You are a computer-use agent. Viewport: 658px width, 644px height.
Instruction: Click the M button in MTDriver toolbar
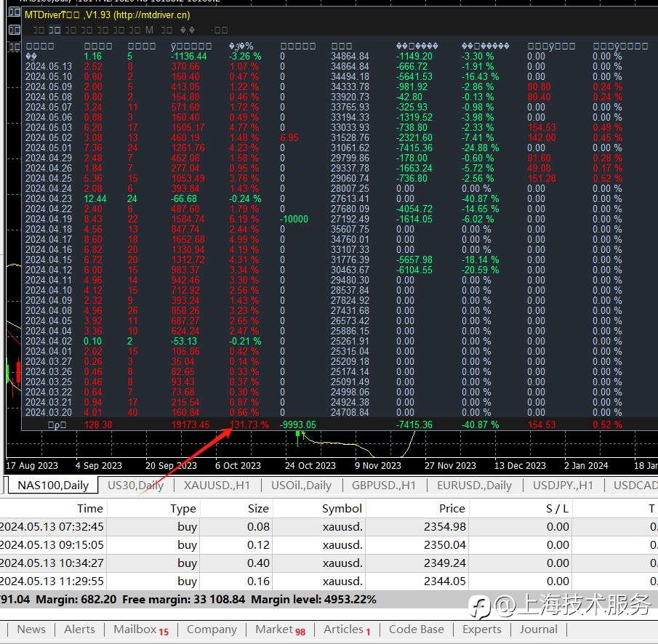click(x=149, y=31)
